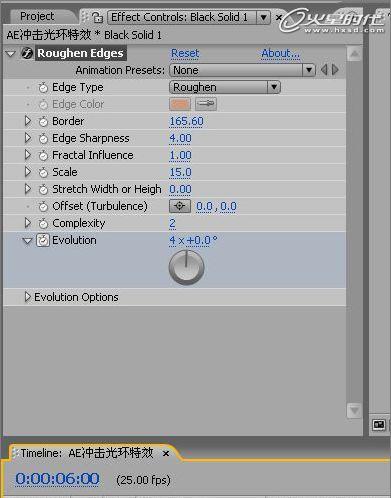The height and width of the screenshot is (498, 391).
Task: Expand Stretch Width or Height property
Action: [28, 189]
